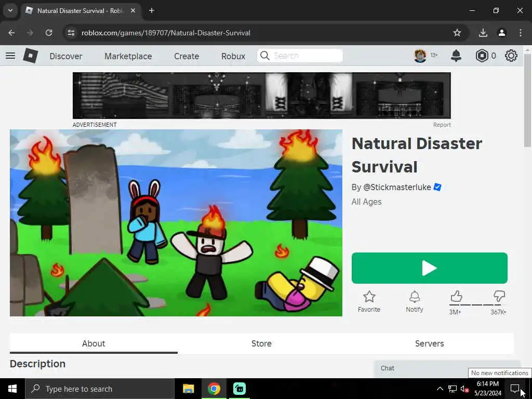Click the like/dislike vote ratio bar
This screenshot has height=399, width=532.
click(478, 305)
